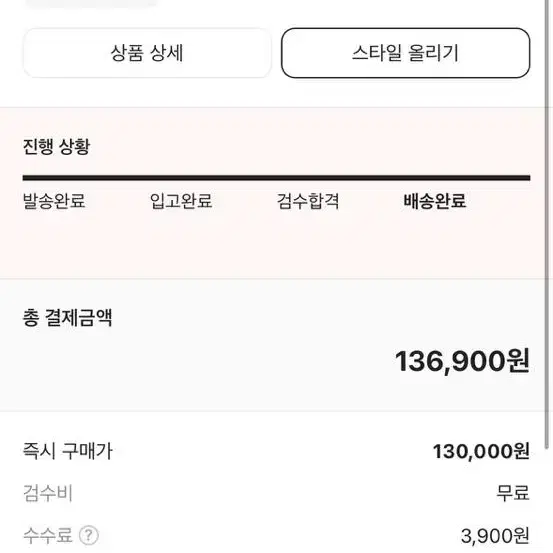This screenshot has height=553, width=553.
Task: Click the 수수료 question mark help icon
Action: pyautogui.click(x=89, y=535)
